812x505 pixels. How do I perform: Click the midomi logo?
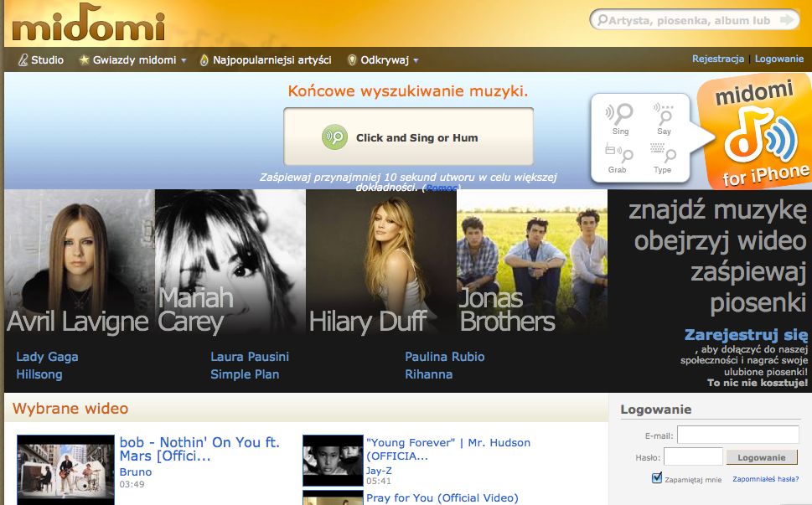pos(88,23)
